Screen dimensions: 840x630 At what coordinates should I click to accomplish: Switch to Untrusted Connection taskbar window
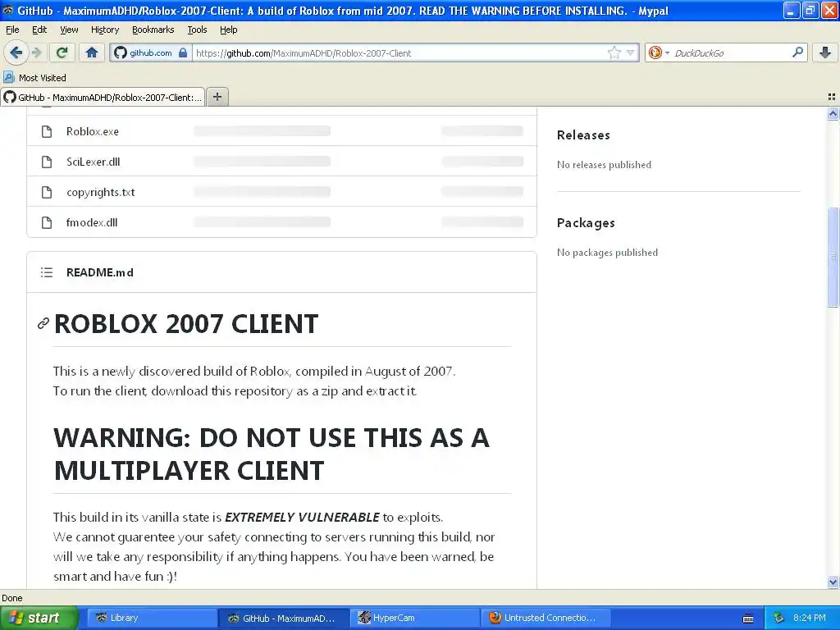click(547, 618)
